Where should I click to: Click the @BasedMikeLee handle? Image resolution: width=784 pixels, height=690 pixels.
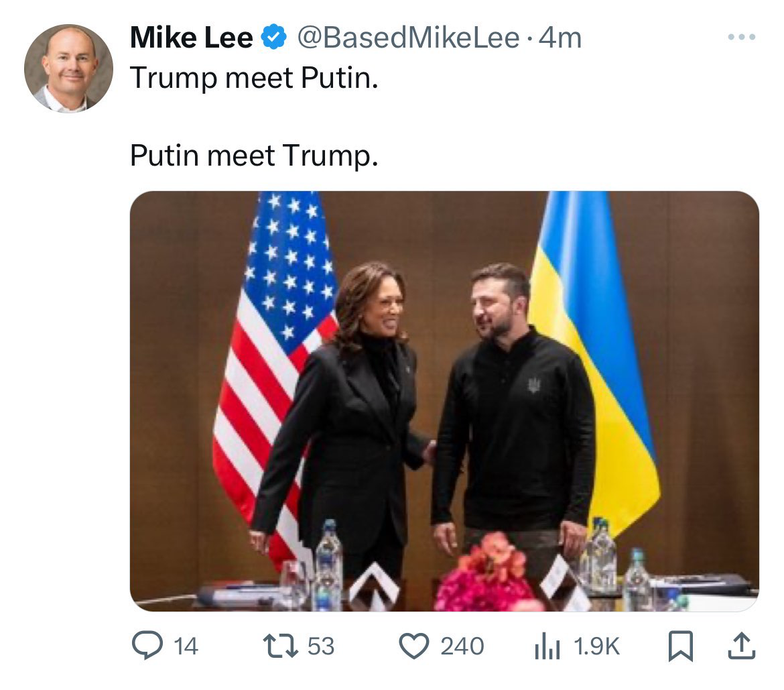(x=408, y=38)
